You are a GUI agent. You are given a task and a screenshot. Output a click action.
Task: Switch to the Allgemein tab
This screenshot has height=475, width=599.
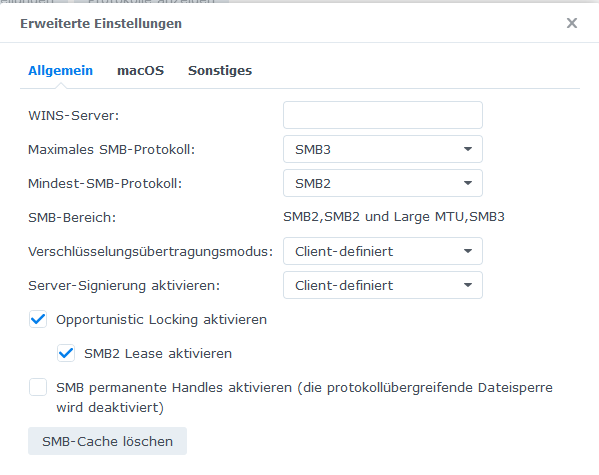click(60, 71)
